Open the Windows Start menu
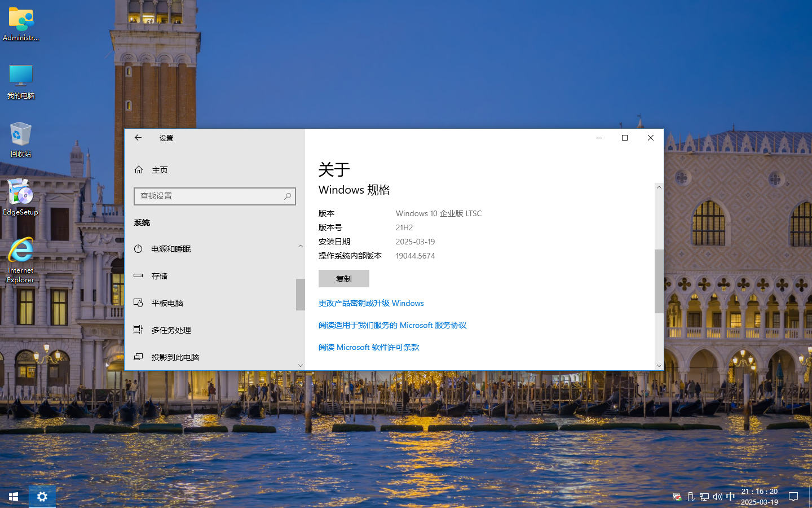Image resolution: width=812 pixels, height=508 pixels. pos(14,497)
